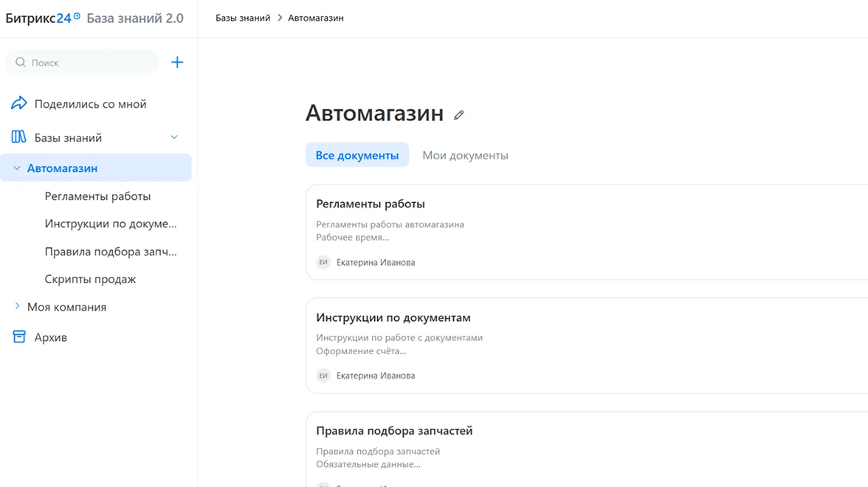This screenshot has width=868, height=487.
Task: Click the plus icon beside search
Action: click(177, 62)
